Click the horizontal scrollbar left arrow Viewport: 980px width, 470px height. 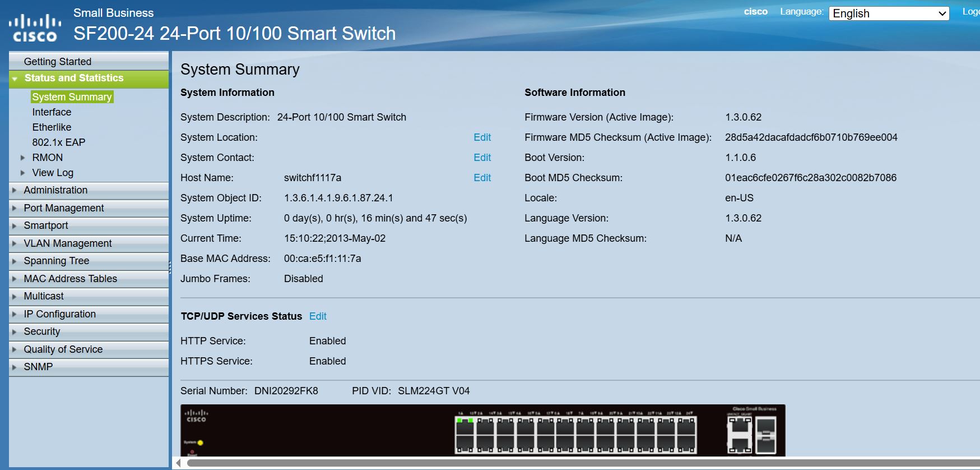pyautogui.click(x=178, y=463)
